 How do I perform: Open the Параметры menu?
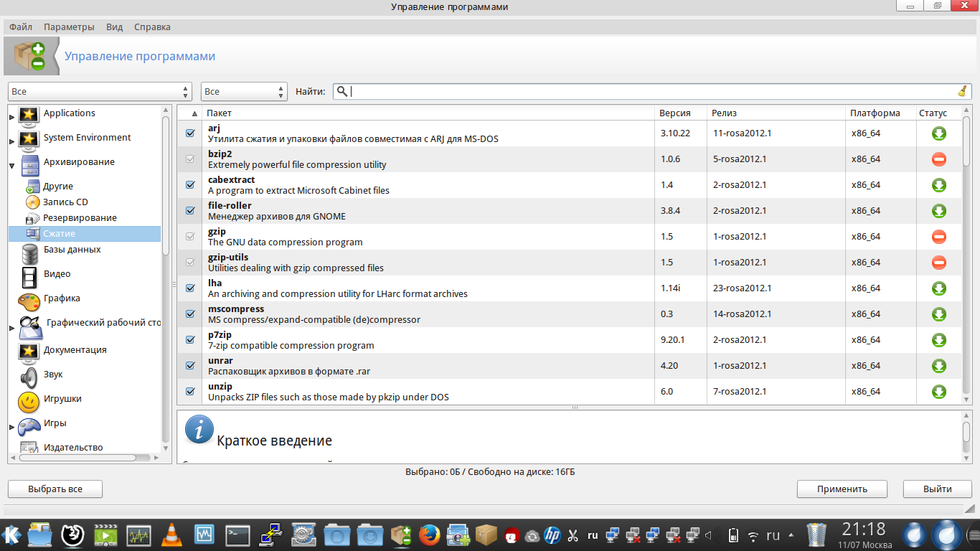[x=69, y=27]
